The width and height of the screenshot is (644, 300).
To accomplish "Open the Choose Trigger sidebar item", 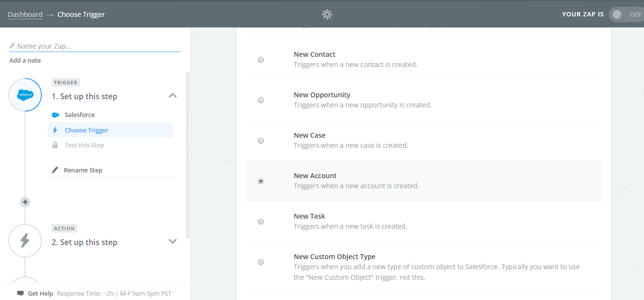I will pos(110,130).
